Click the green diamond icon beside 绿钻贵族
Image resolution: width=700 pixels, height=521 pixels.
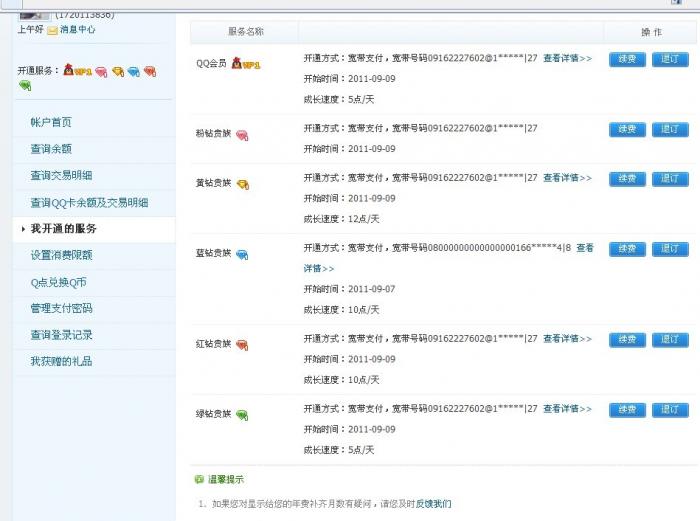(x=242, y=415)
